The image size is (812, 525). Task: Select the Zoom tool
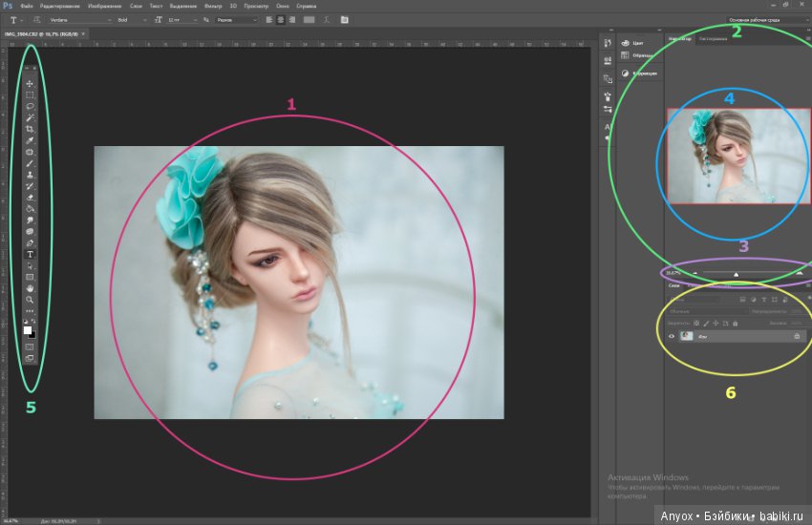30,300
